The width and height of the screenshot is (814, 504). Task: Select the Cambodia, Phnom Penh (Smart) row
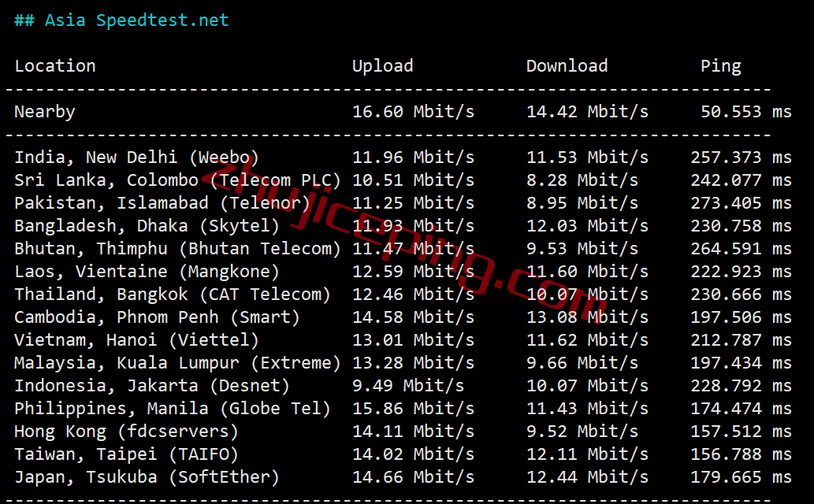[x=157, y=317]
